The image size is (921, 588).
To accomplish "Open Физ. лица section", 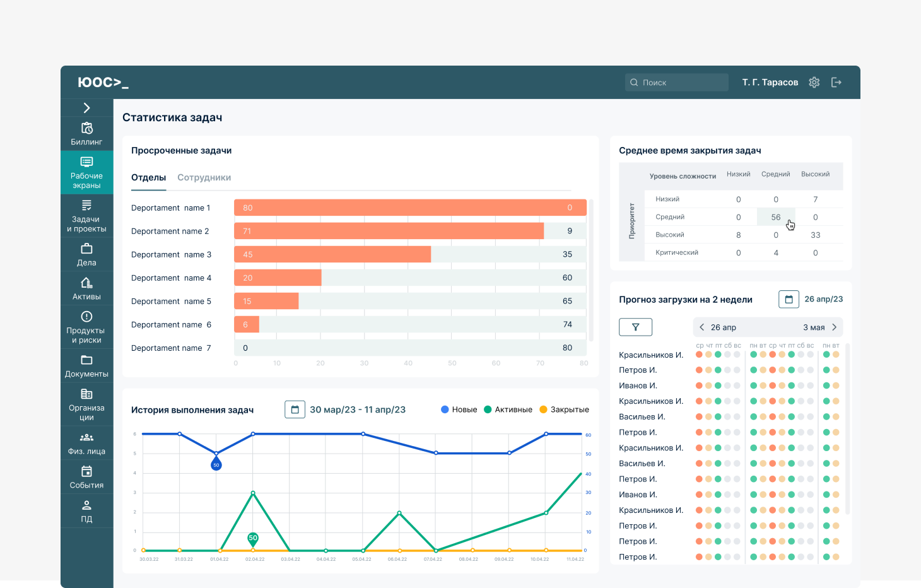I will 87,443.
